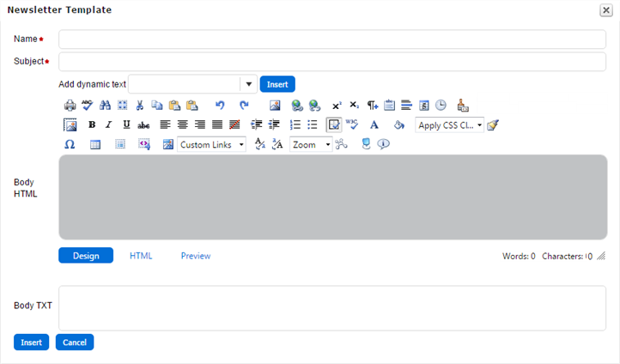Image resolution: width=620 pixels, height=364 pixels.
Task: Toggle bold formatting
Action: [92, 124]
